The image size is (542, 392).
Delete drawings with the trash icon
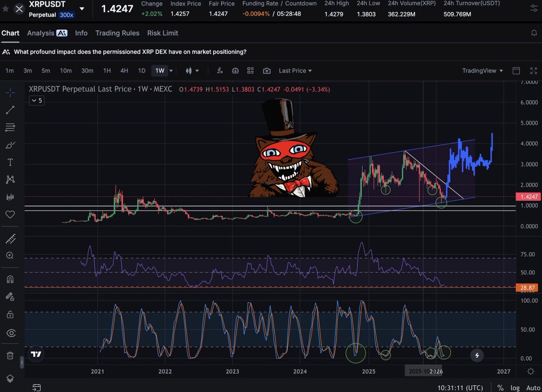(x=10, y=355)
